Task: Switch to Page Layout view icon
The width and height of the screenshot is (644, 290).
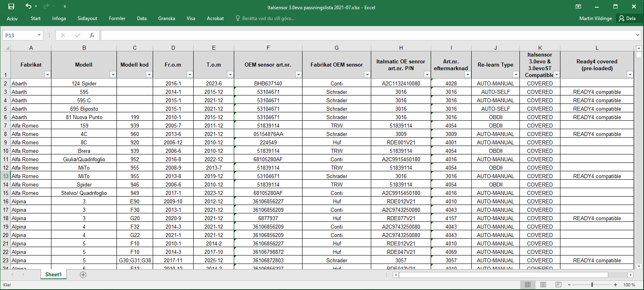Action: tap(543, 285)
